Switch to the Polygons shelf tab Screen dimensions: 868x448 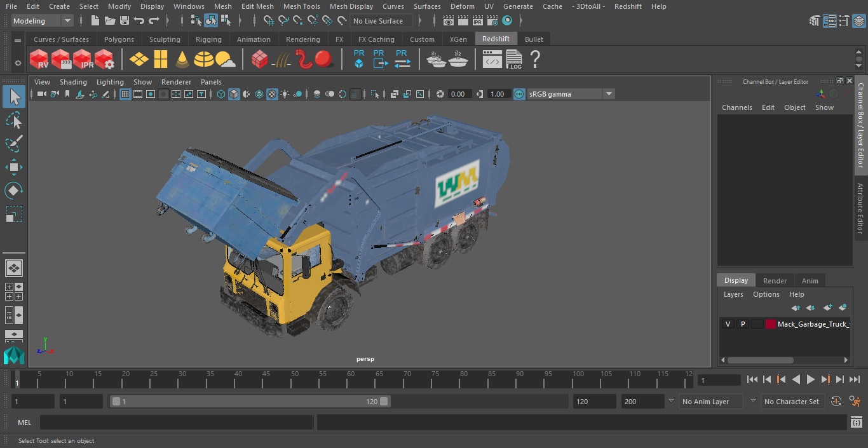(119, 39)
